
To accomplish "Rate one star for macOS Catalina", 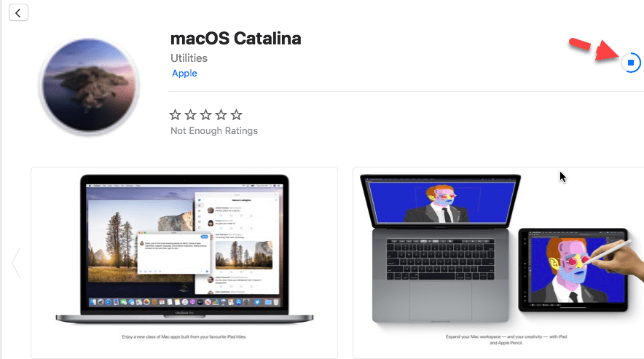I will click(176, 114).
